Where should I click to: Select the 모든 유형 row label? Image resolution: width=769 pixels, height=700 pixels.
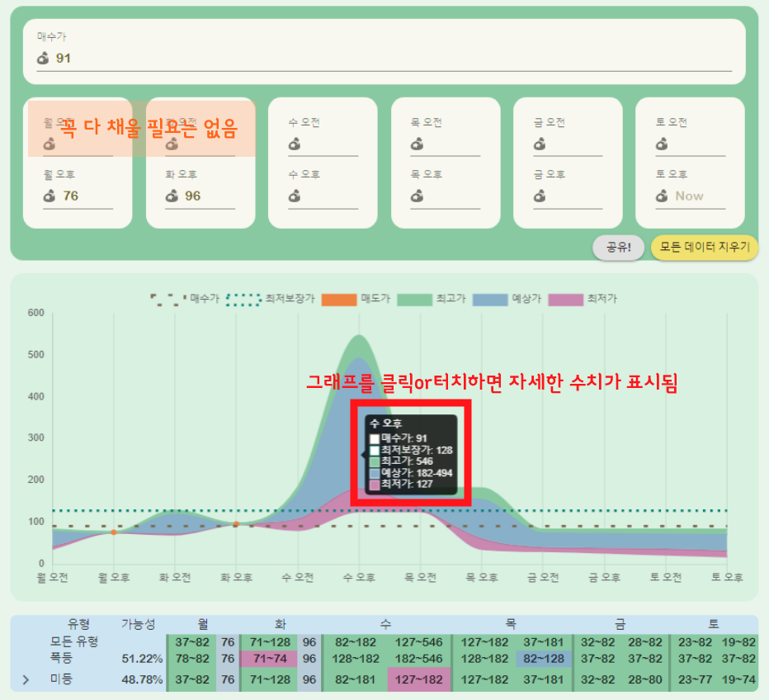click(x=74, y=641)
